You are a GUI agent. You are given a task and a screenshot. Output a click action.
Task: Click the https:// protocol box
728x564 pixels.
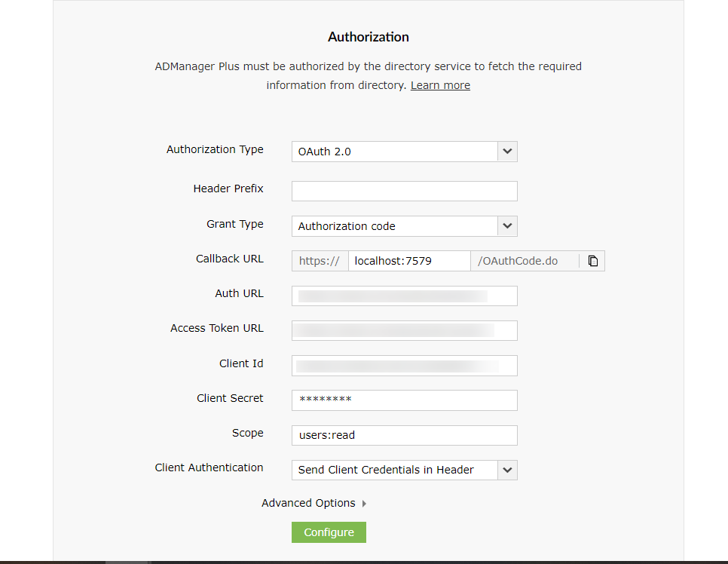click(320, 261)
